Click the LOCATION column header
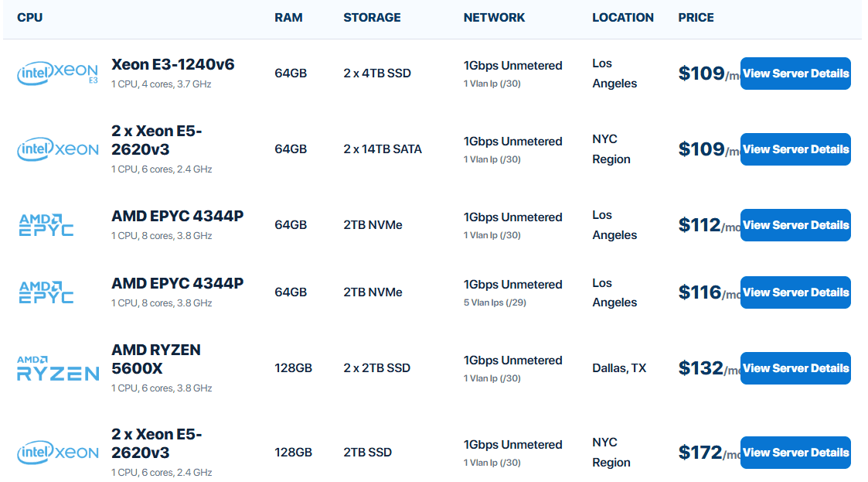868x482 pixels. coord(623,18)
